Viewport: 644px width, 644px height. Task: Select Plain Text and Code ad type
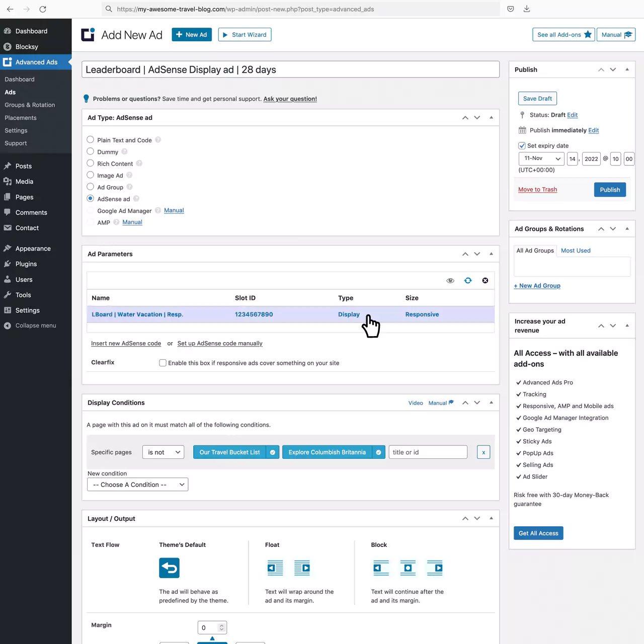(x=91, y=139)
